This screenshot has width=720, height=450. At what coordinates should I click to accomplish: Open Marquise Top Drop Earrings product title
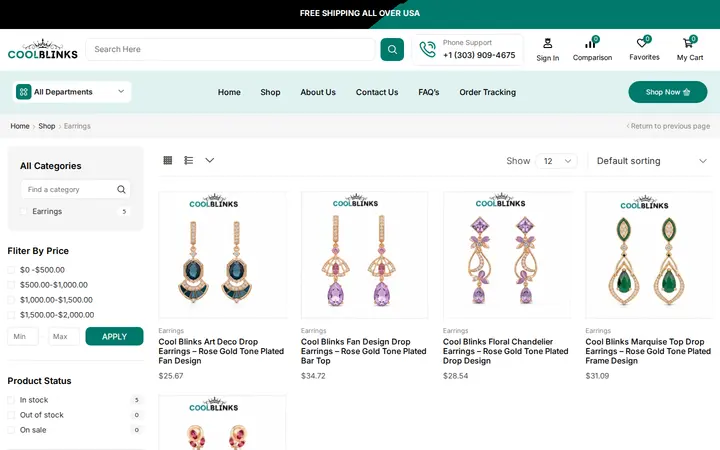[648, 351]
